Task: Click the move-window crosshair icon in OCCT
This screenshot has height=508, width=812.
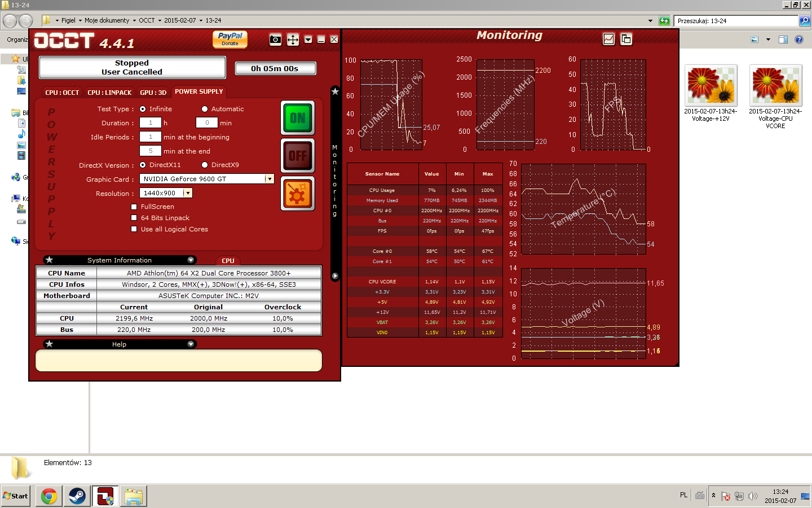Action: (293, 40)
